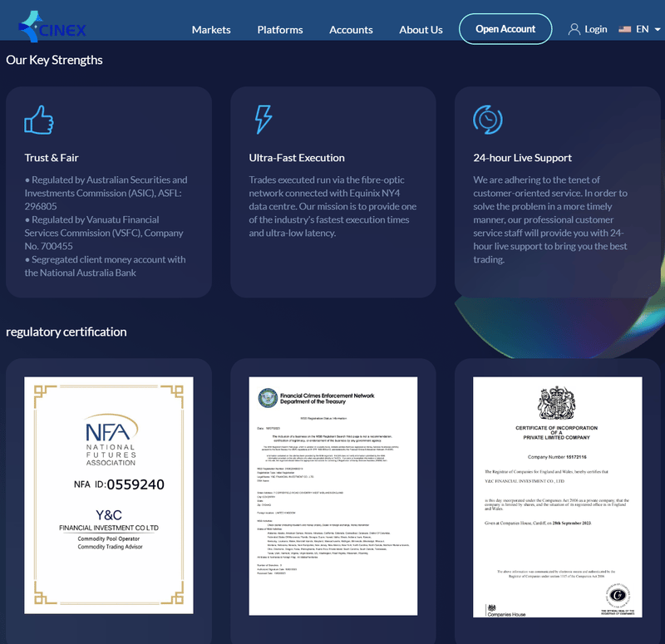Click the Login link
This screenshot has width=665, height=644.
click(x=595, y=29)
